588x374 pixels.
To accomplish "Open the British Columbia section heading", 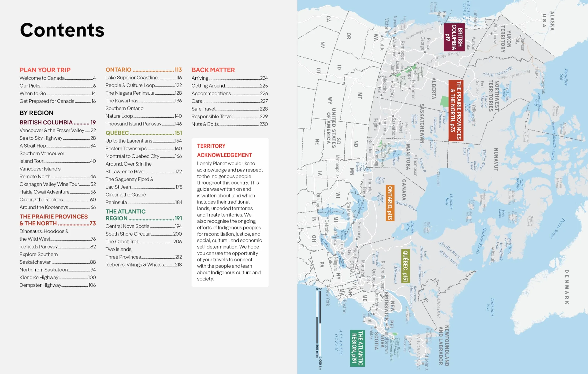I will 58,122.
